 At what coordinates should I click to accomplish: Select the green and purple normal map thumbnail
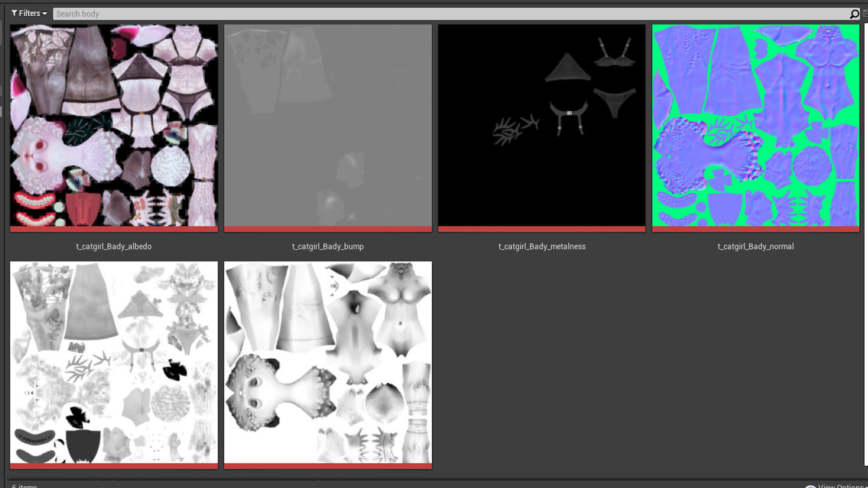(755, 125)
